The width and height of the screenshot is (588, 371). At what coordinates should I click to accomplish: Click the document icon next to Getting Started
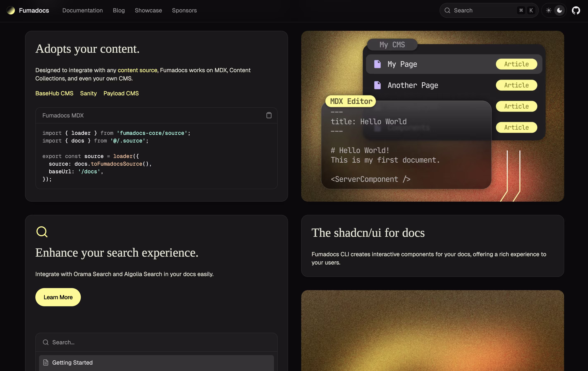coord(46,363)
